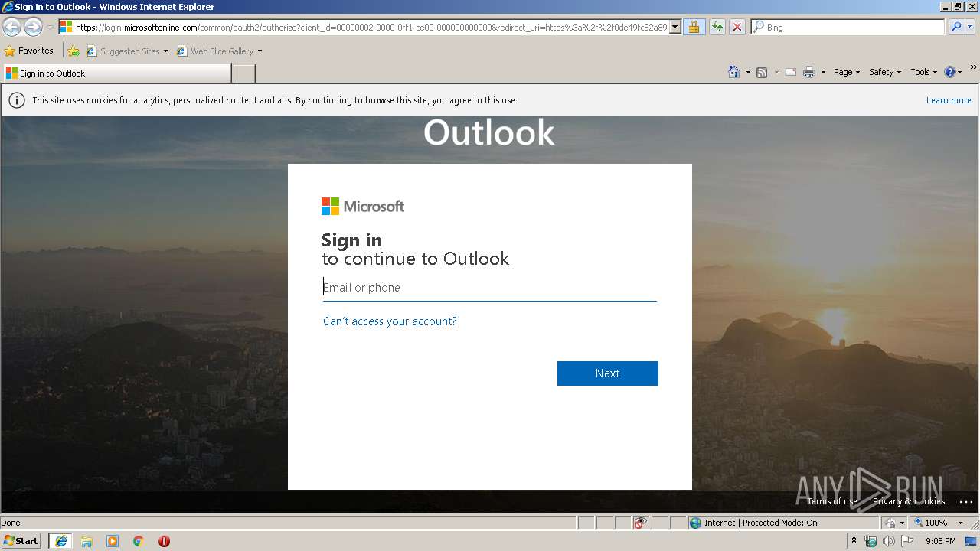Open the Tools menu
Image resolution: width=980 pixels, height=551 pixels.
point(923,72)
